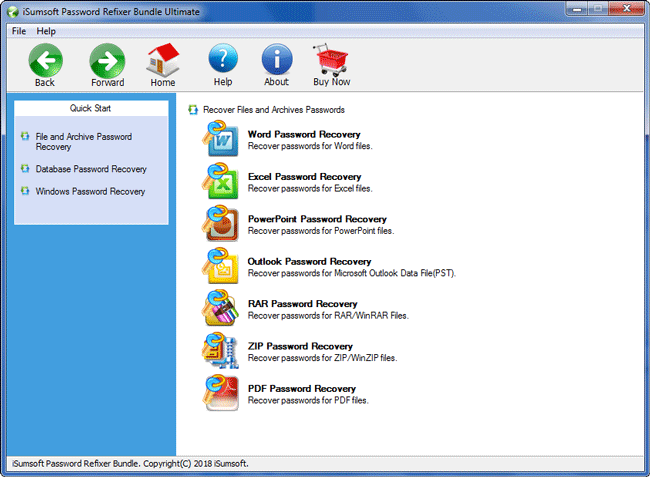The image size is (650, 477).
Task: Click the Word Password Recovery title text
Action: click(304, 134)
